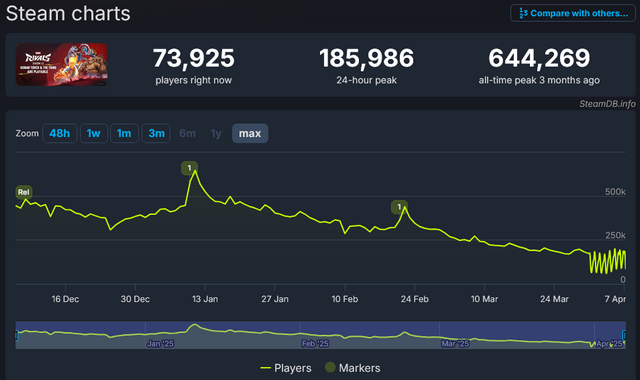Click the 27 Jan axis label
Screen dimensions: 640x380
(275, 299)
